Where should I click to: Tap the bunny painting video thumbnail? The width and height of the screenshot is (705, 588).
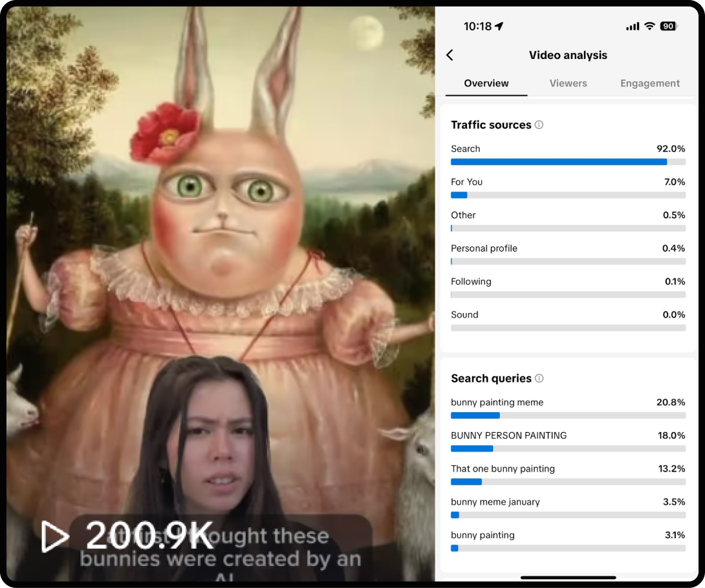pyautogui.click(x=221, y=294)
